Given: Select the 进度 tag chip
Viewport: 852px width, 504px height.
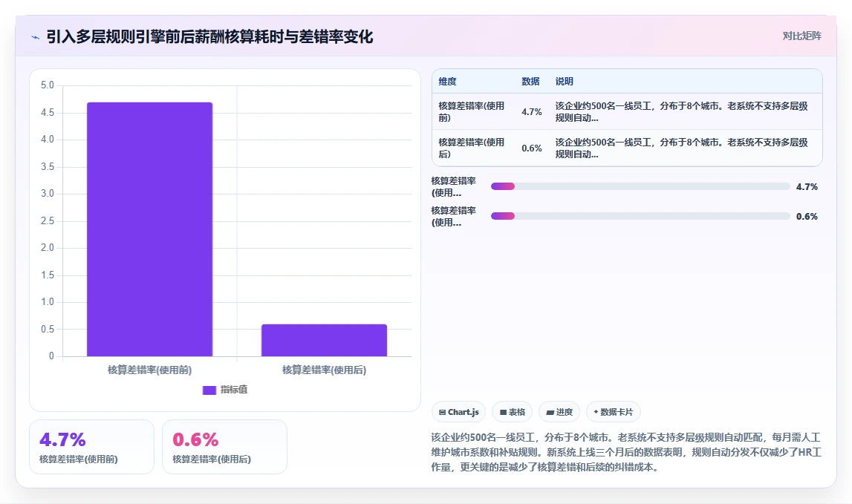Looking at the screenshot, I should coord(559,412).
